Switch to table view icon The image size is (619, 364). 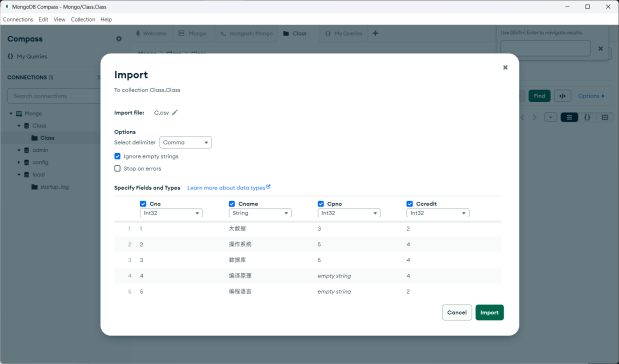[x=605, y=117]
